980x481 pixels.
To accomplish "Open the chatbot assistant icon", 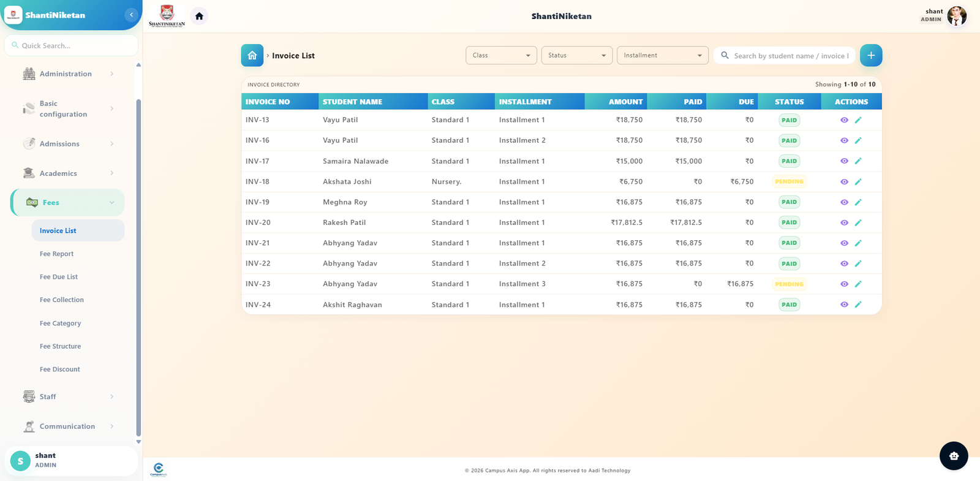I will 954,456.
